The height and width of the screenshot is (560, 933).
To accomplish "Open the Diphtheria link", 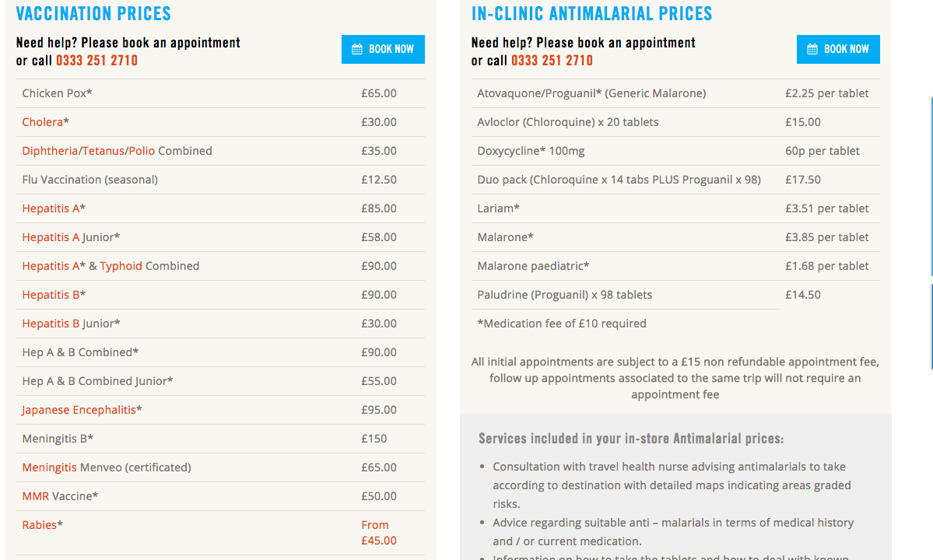I will [50, 151].
